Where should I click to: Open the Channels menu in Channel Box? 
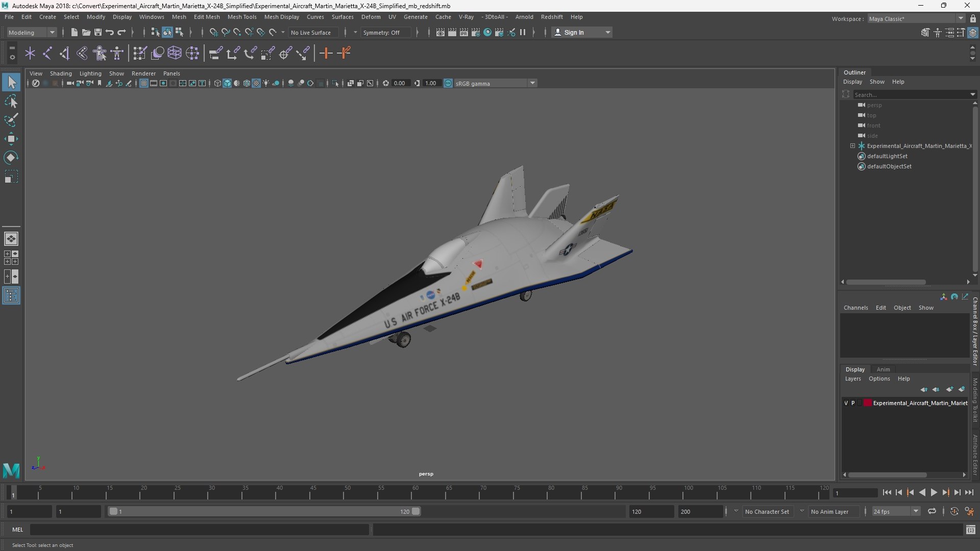click(x=855, y=308)
